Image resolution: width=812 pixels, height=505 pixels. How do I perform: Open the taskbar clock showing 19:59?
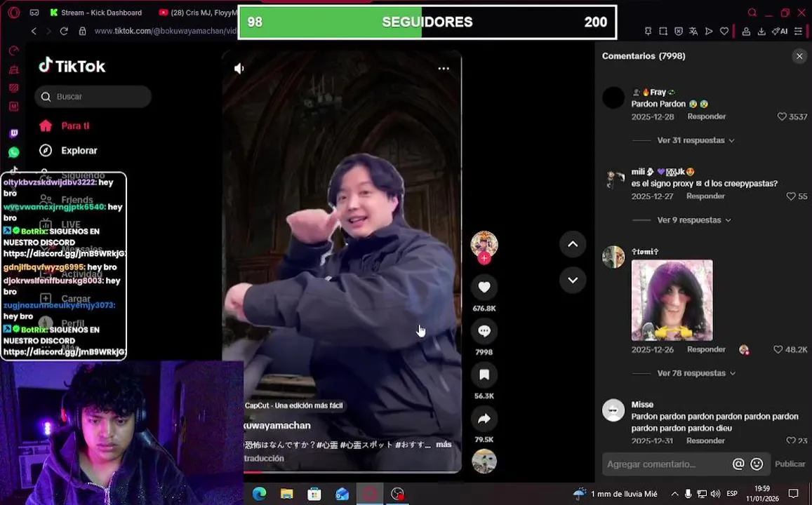click(761, 494)
